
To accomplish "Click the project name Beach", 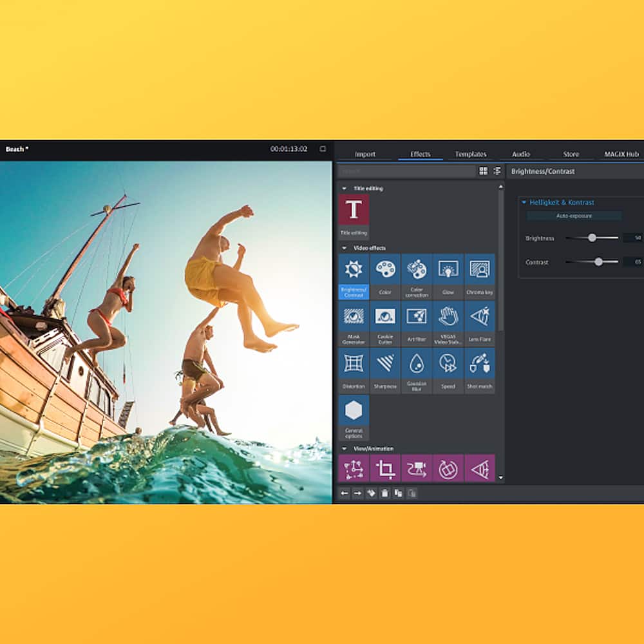I will (17, 149).
